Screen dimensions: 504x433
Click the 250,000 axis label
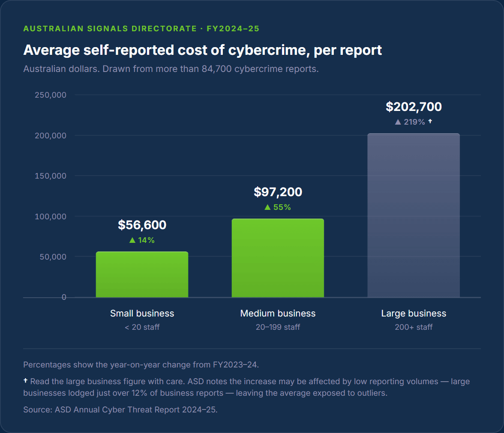click(51, 95)
